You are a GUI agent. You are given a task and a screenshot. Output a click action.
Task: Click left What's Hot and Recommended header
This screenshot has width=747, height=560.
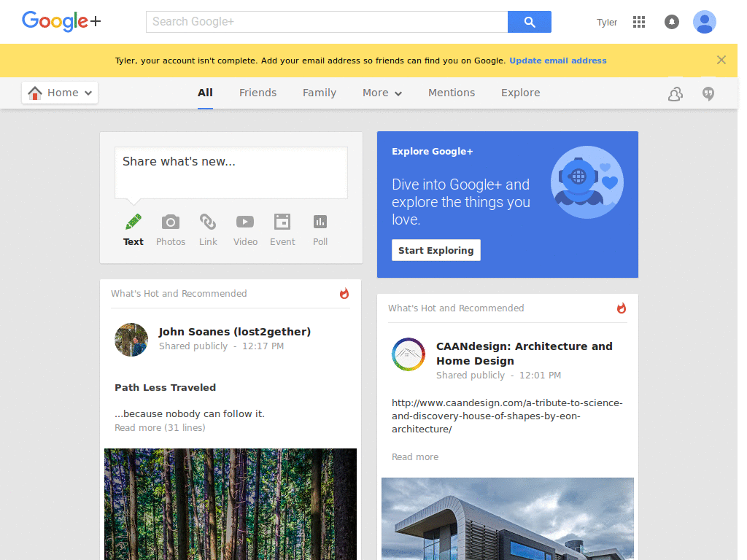coord(179,293)
